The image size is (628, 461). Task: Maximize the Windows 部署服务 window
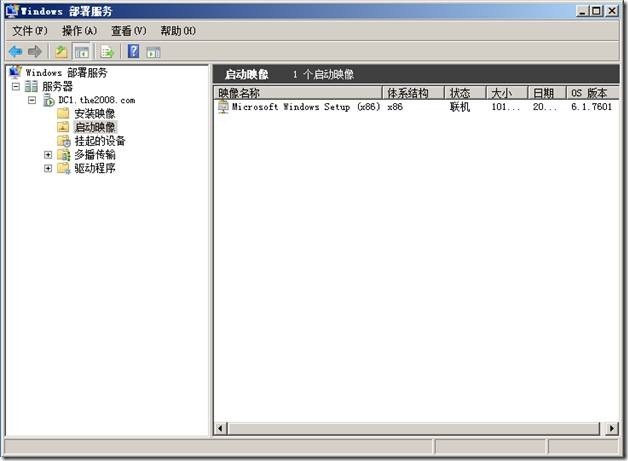tap(596, 11)
